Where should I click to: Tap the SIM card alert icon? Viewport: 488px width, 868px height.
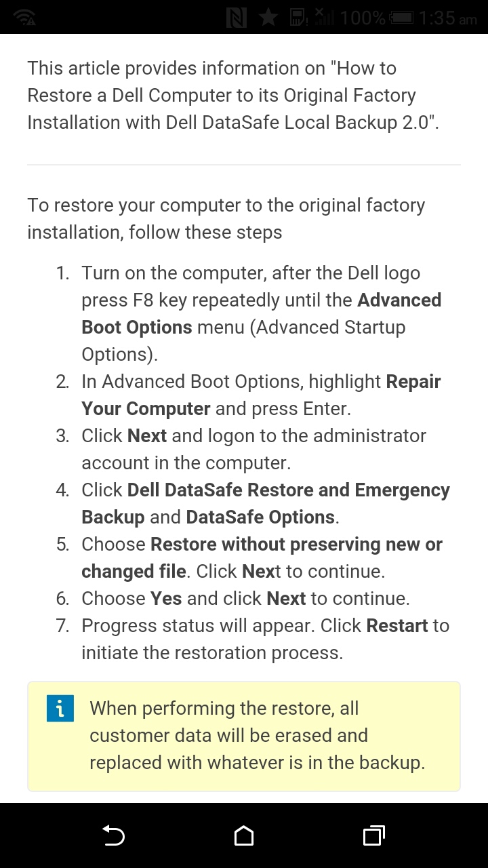point(298,18)
